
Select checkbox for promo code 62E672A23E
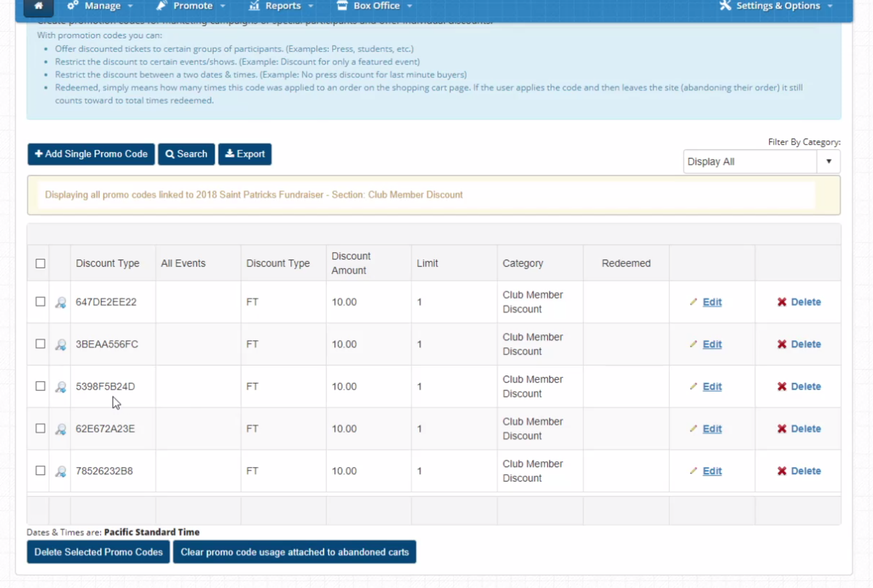tap(40, 428)
